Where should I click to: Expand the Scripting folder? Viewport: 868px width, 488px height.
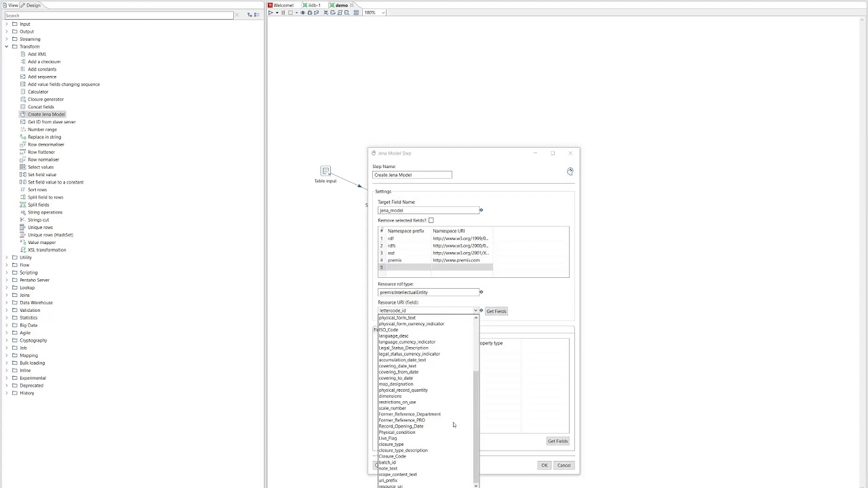[x=7, y=272]
